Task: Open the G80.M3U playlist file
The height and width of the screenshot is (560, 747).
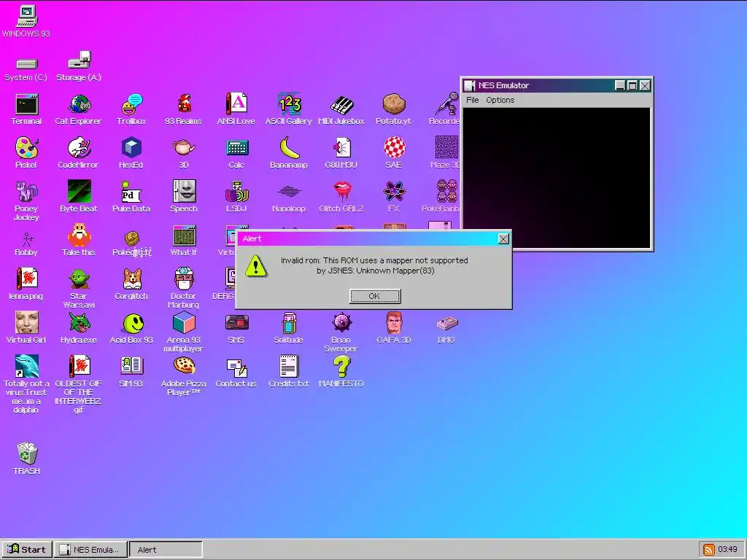Action: (341, 147)
